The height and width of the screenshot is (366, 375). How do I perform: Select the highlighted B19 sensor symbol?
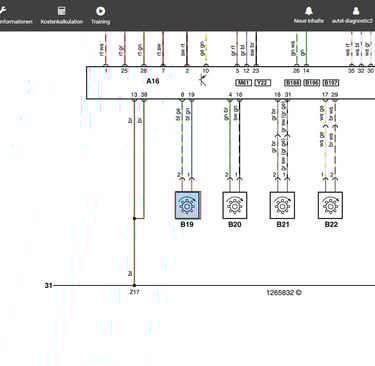click(x=188, y=205)
